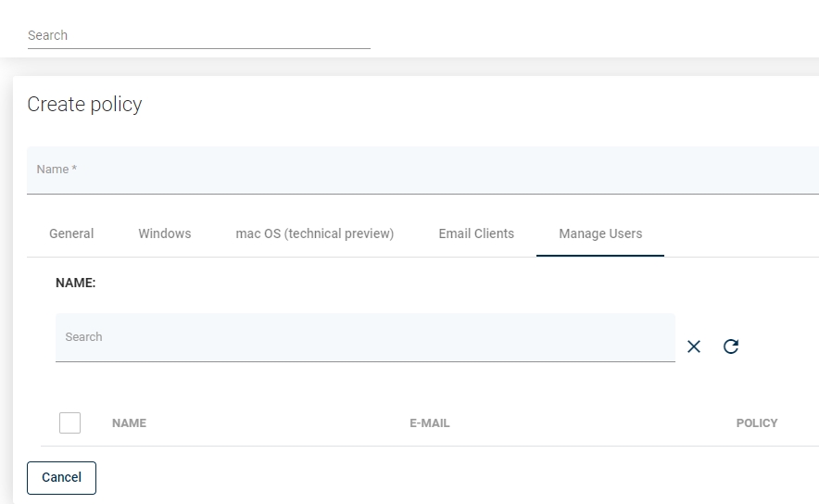Click the Search placeholder text in top bar
Viewport: 819px width, 504px height.
pyautogui.click(x=48, y=35)
